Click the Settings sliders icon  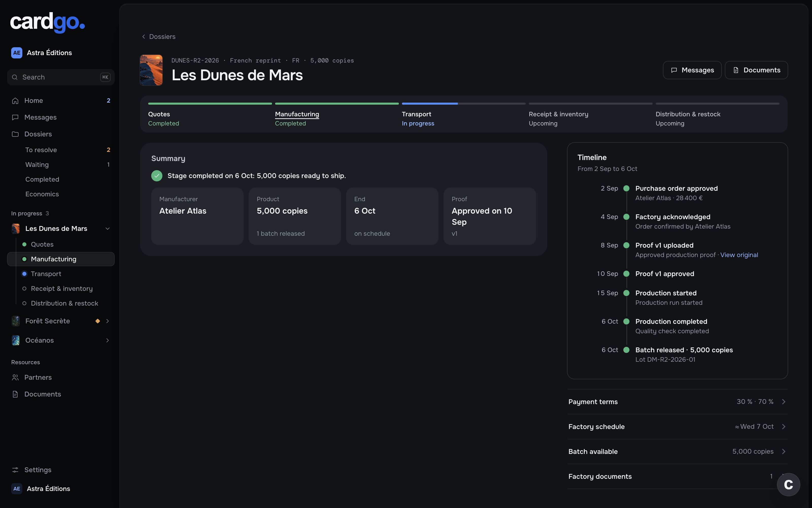[15, 470]
